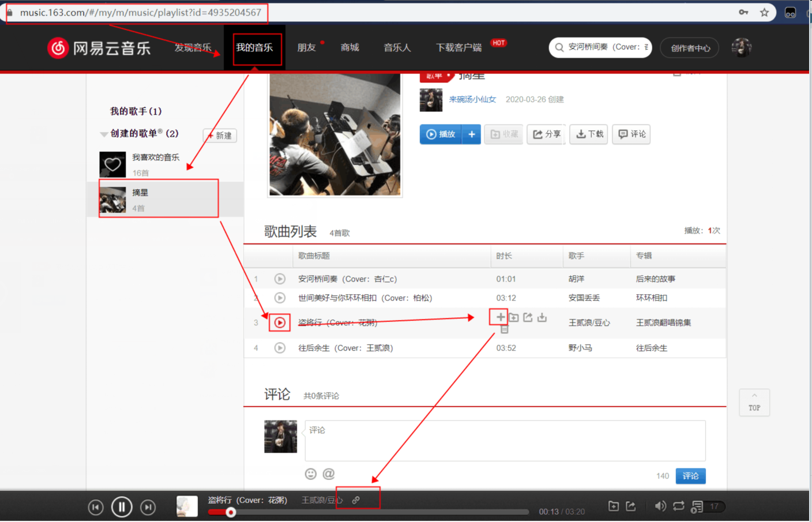Click the blue 播放 button
Image resolution: width=812 pixels, height=522 pixels.
441,134
